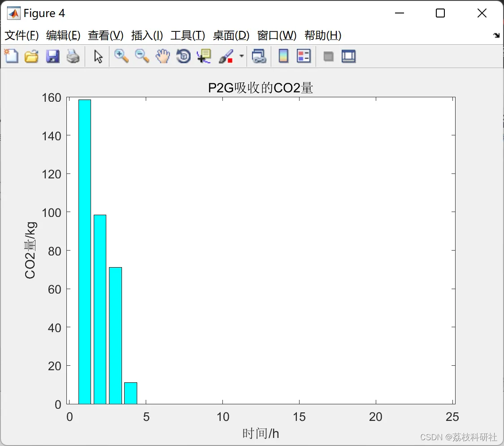Screen dimensions: 504x446
Task: Select the shortest cyan bar at hour 4
Action: coord(131,393)
